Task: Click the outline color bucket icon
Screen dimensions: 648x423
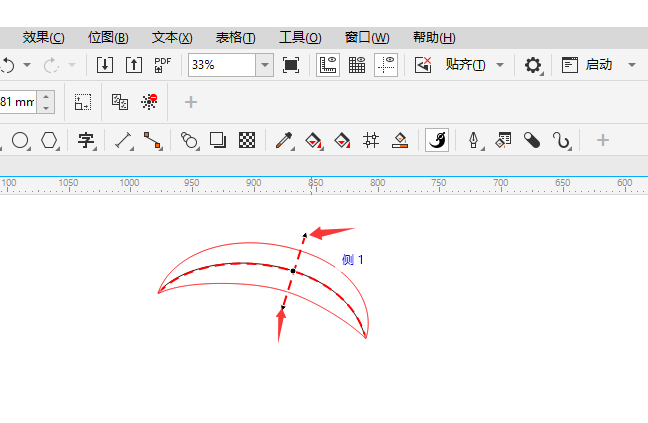Action: (400, 140)
